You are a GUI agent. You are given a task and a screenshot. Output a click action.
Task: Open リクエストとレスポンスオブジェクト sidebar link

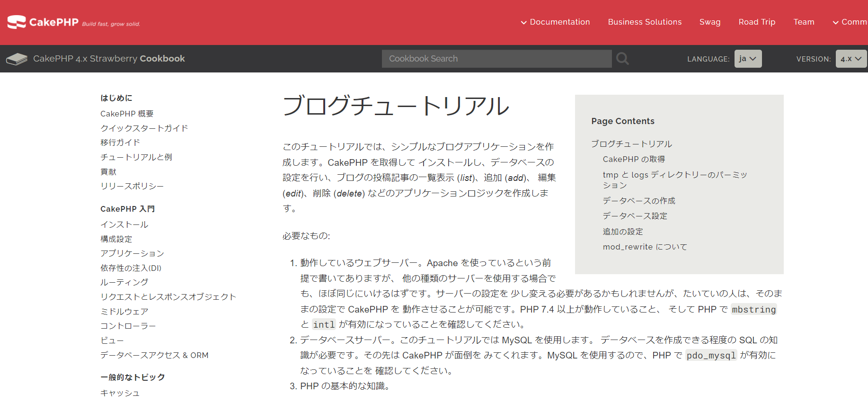click(x=168, y=297)
